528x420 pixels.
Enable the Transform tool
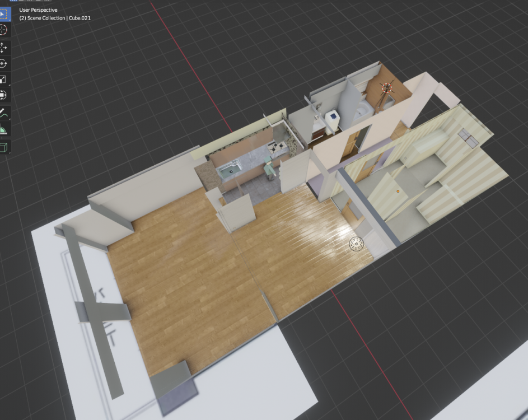(4, 95)
